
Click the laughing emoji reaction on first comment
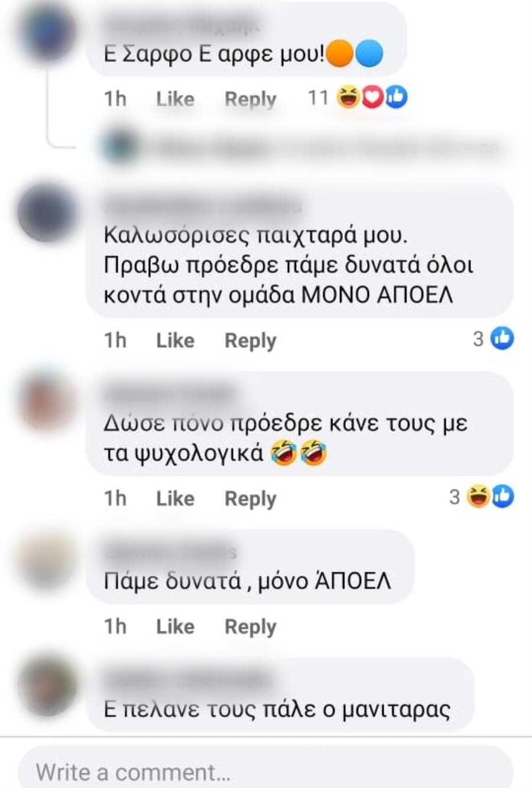pyautogui.click(x=348, y=98)
